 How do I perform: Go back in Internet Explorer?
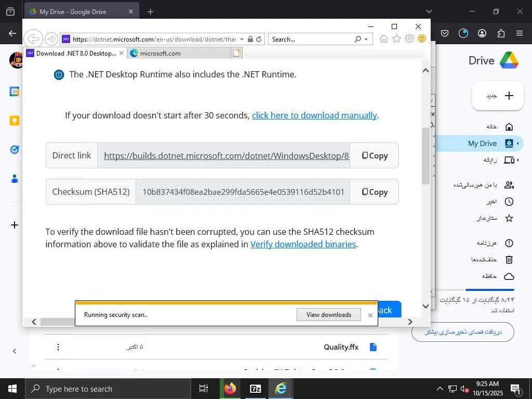pos(33,38)
